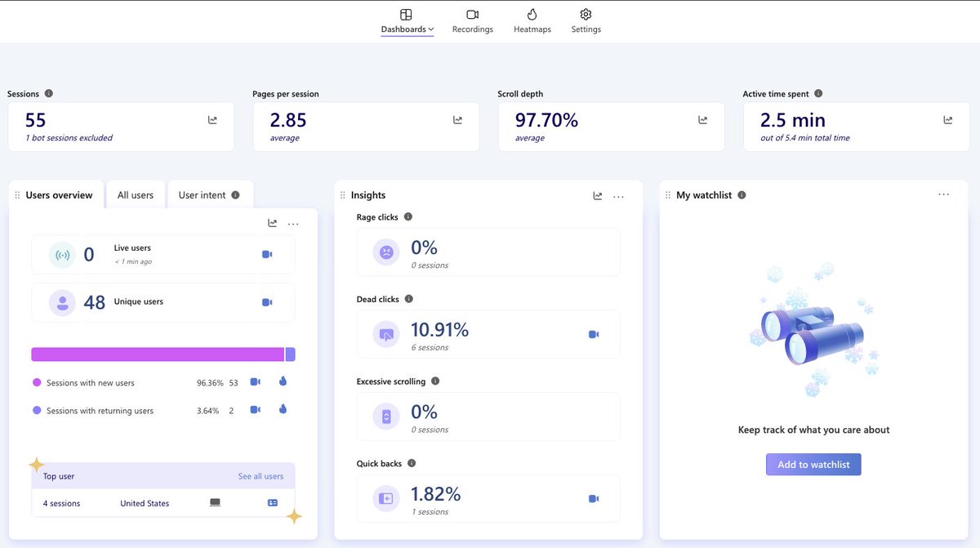
Task: Grab the Insights card drag handle
Action: [342, 195]
